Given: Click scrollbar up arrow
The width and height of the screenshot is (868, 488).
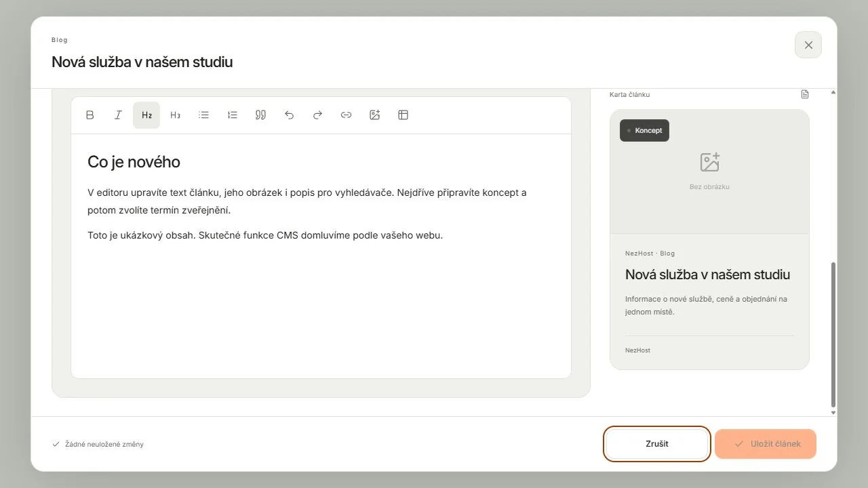Looking at the screenshot, I should [833, 92].
